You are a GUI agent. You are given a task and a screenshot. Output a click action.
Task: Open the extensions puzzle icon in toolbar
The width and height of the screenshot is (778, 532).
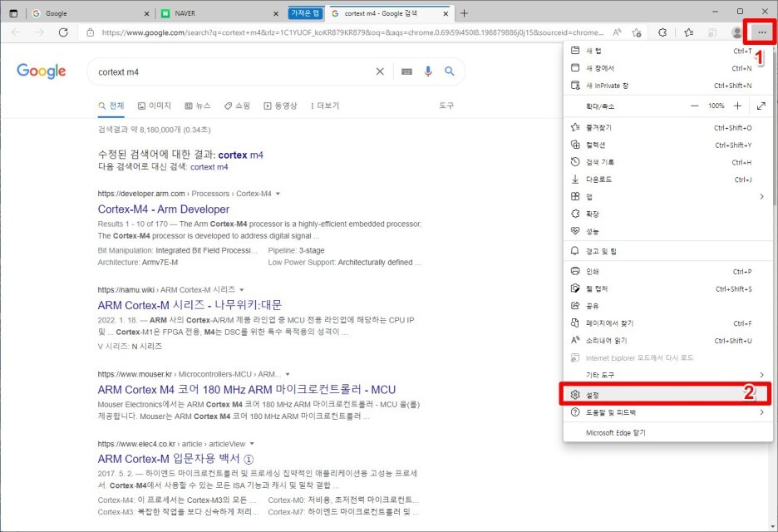(x=662, y=32)
